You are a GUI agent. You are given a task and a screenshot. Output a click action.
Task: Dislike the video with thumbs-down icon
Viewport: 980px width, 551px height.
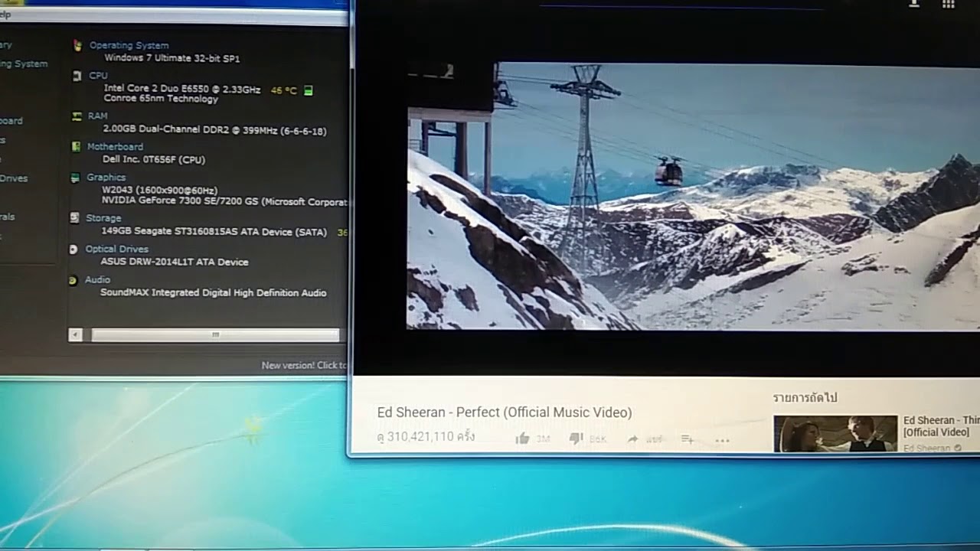tap(577, 439)
